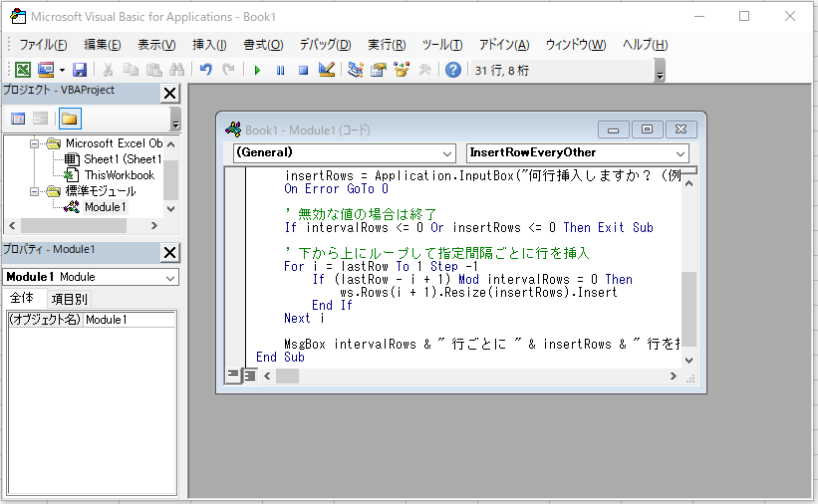
Task: Click the Toolbox wrench icon
Action: tap(424, 70)
